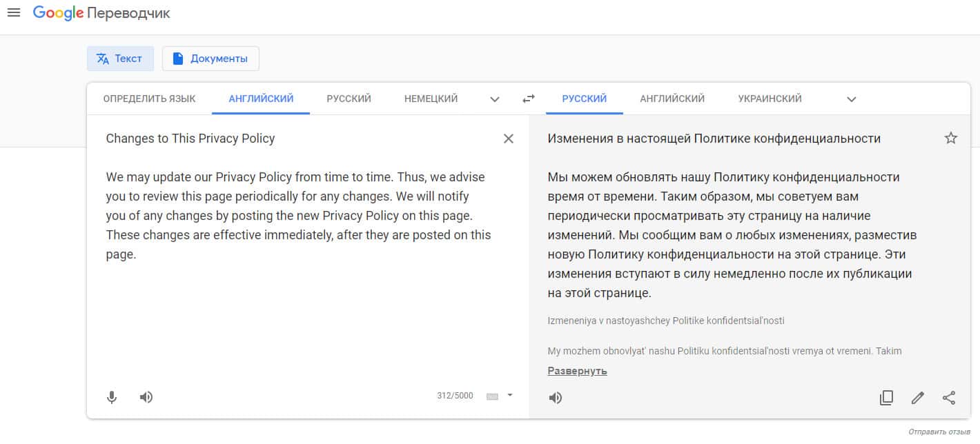
Task: Click Развернуть to expand transliteration
Action: (x=577, y=371)
